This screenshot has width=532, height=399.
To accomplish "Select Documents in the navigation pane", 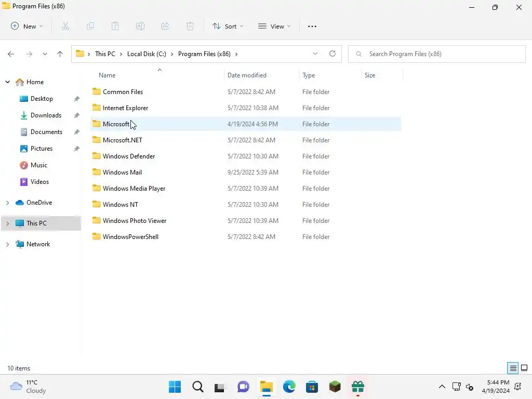I will click(46, 132).
